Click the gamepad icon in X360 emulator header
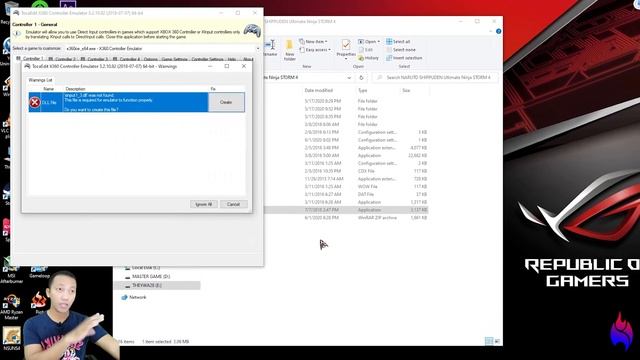The width and height of the screenshot is (640, 360). click(x=252, y=31)
